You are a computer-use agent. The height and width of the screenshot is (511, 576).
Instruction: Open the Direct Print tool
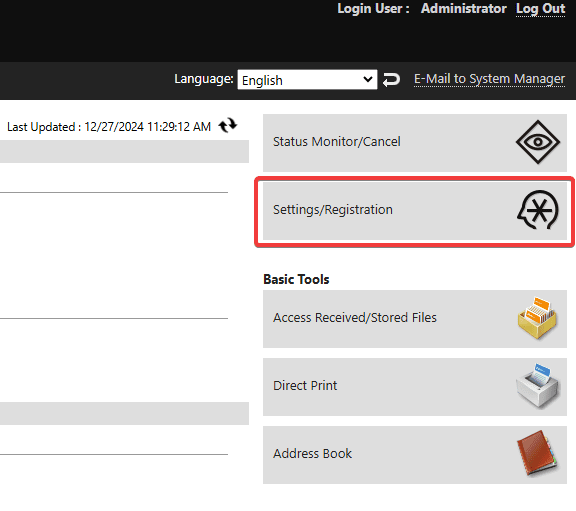click(x=415, y=387)
